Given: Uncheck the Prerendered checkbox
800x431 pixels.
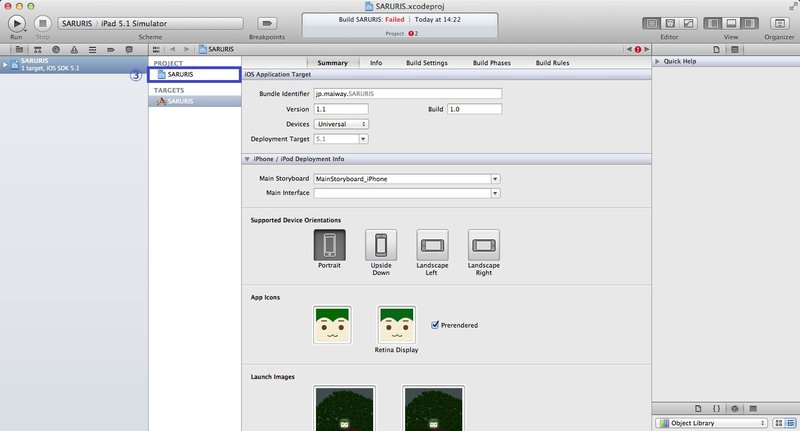Looking at the screenshot, I should 435,325.
